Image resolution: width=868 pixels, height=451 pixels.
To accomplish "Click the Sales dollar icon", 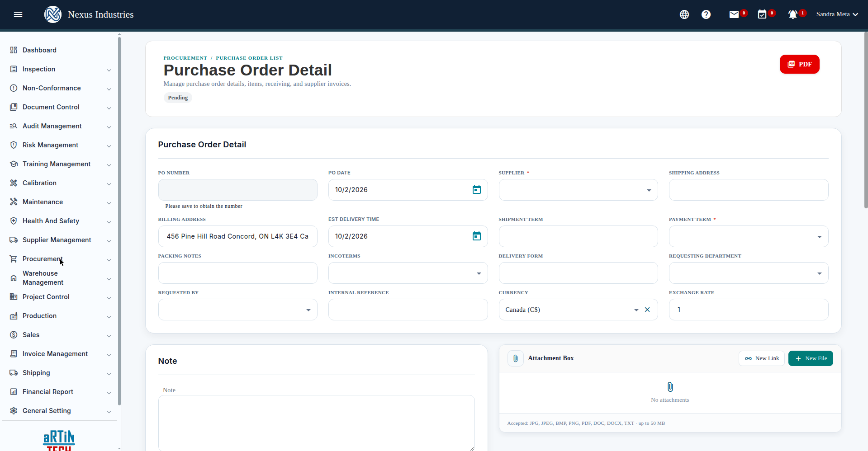I will coord(14,335).
